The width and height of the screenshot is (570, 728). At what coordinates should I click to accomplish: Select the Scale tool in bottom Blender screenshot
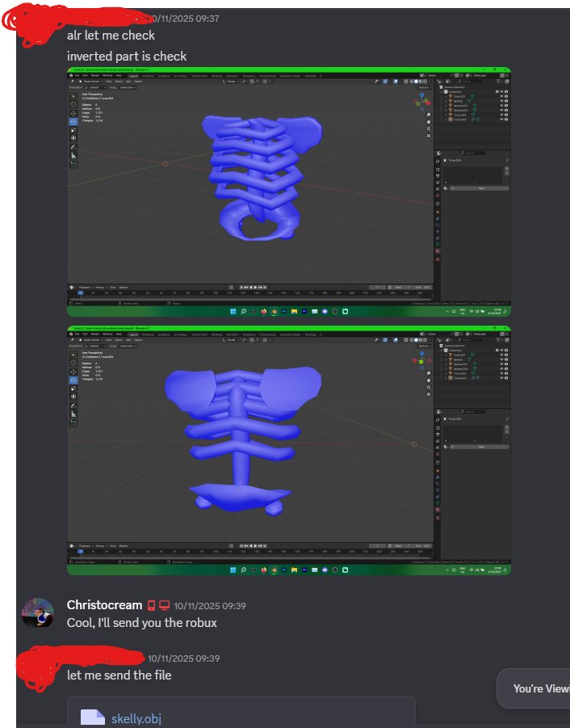pyautogui.click(x=73, y=388)
